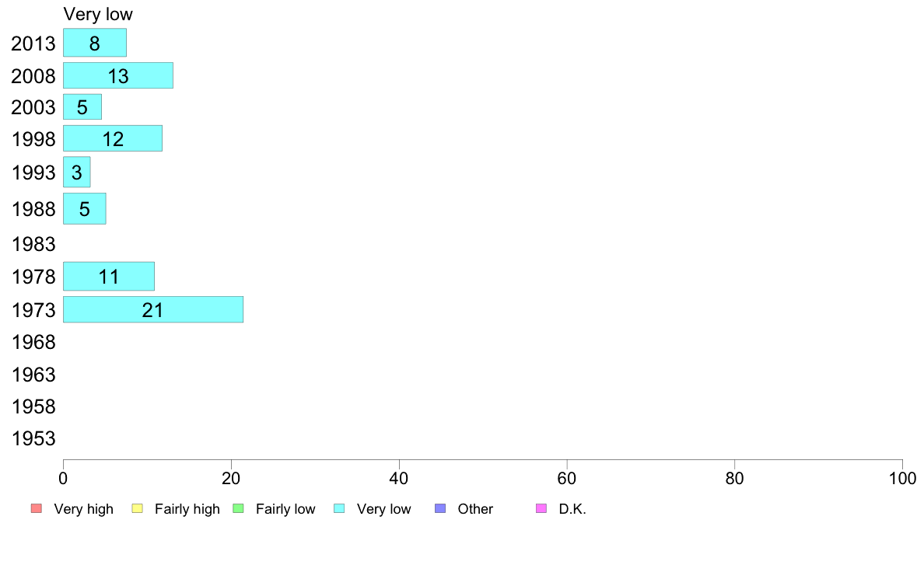This screenshot has width=924, height=572.
Task: Select the 1993 bar showing 3
Action: [76, 172]
